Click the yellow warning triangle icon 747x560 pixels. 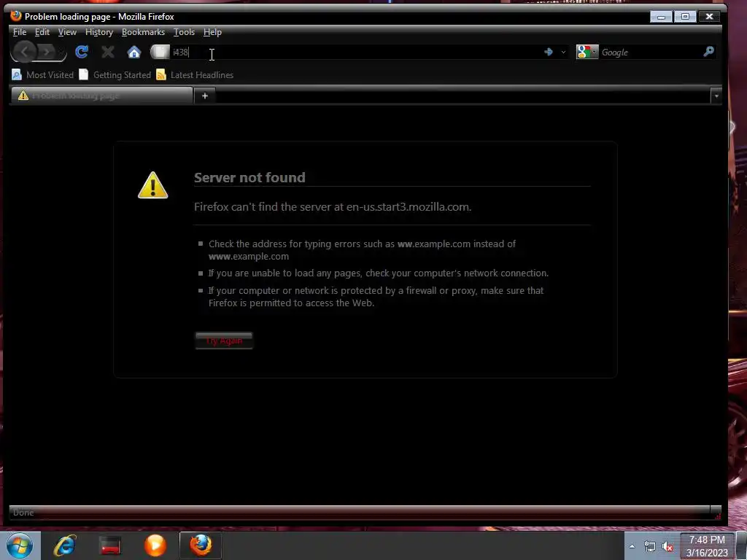point(153,185)
